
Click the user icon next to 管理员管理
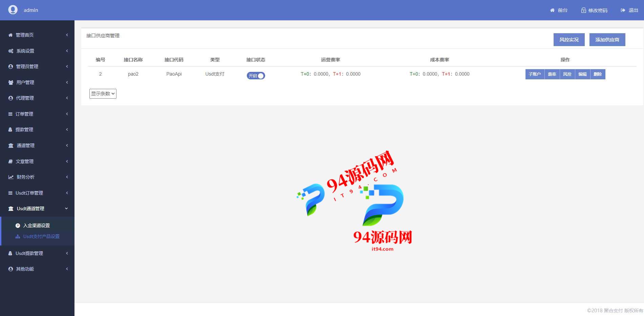pos(10,66)
